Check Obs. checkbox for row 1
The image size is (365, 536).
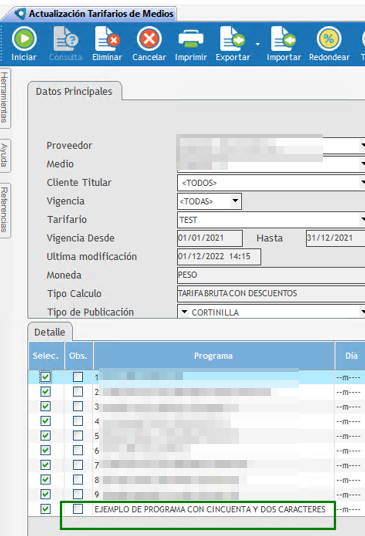coord(78,377)
